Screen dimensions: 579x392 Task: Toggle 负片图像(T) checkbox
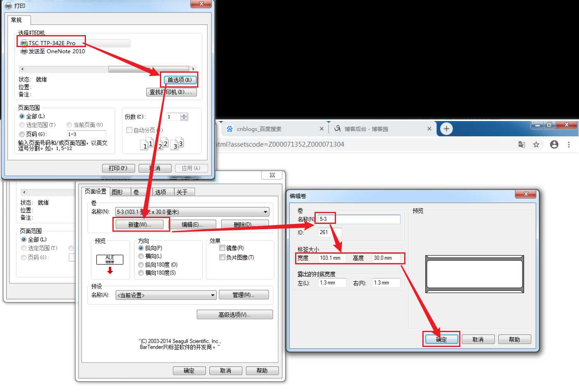tap(222, 257)
